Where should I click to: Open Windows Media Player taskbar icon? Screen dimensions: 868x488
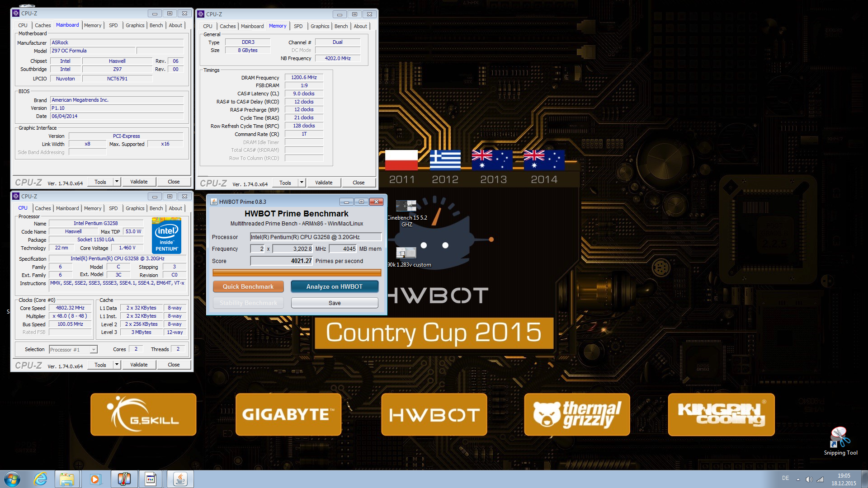click(x=95, y=479)
